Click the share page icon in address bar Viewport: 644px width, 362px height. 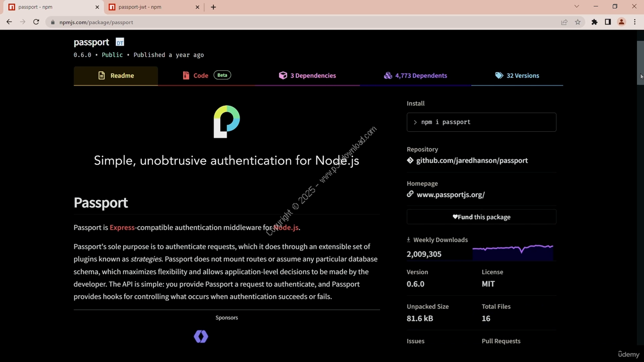[x=564, y=22]
